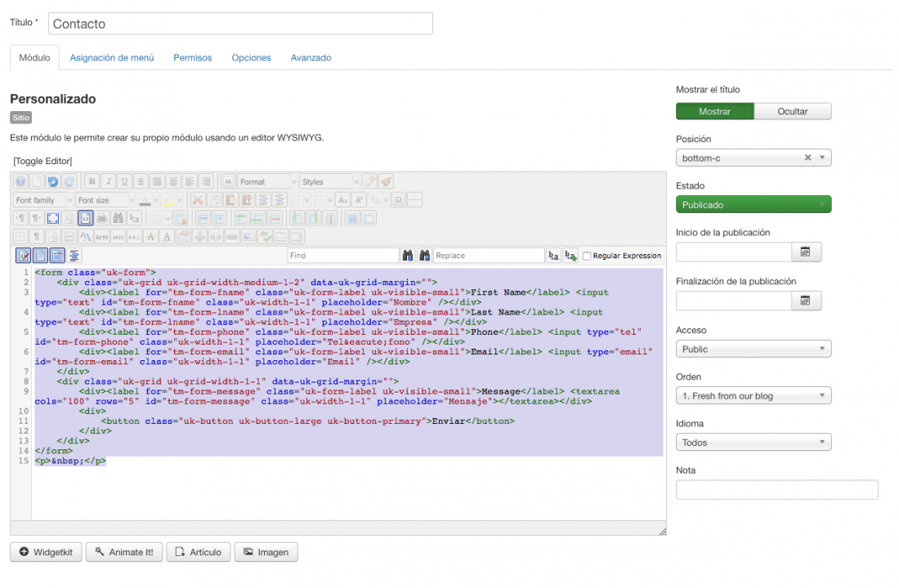
Task: Insert special character omega icon
Action: pyautogui.click(x=399, y=200)
